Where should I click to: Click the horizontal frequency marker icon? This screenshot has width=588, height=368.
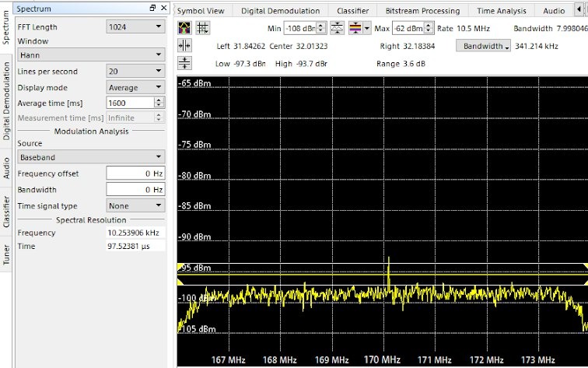click(x=185, y=45)
